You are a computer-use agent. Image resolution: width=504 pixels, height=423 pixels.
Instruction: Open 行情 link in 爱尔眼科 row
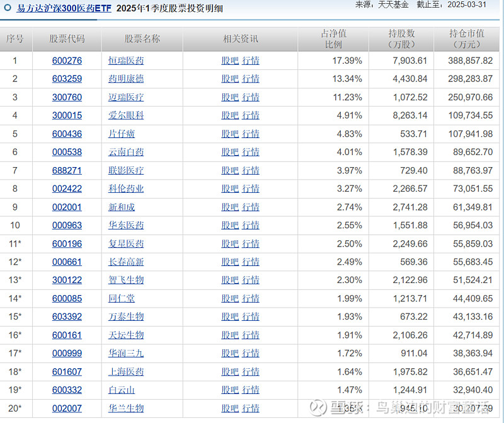tap(250, 115)
